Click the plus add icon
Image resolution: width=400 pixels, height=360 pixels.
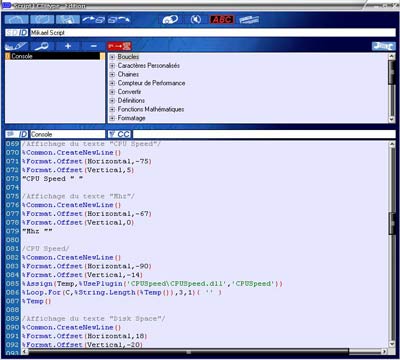tap(68, 46)
